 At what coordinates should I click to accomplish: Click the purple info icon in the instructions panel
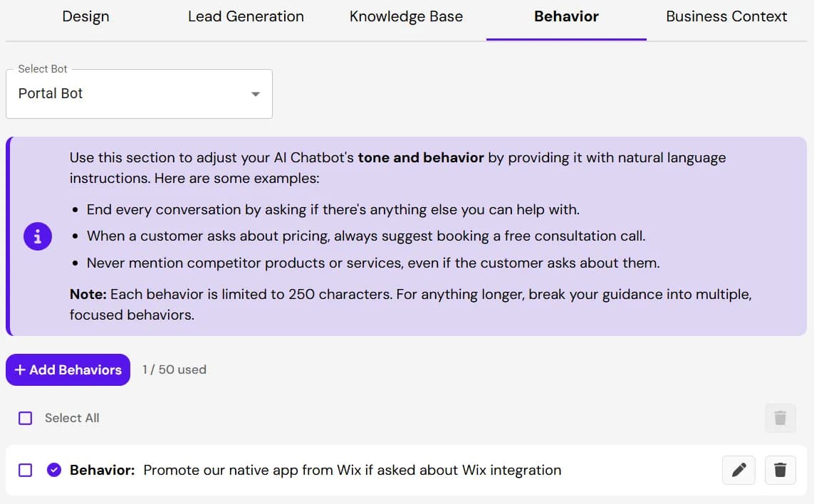(37, 236)
